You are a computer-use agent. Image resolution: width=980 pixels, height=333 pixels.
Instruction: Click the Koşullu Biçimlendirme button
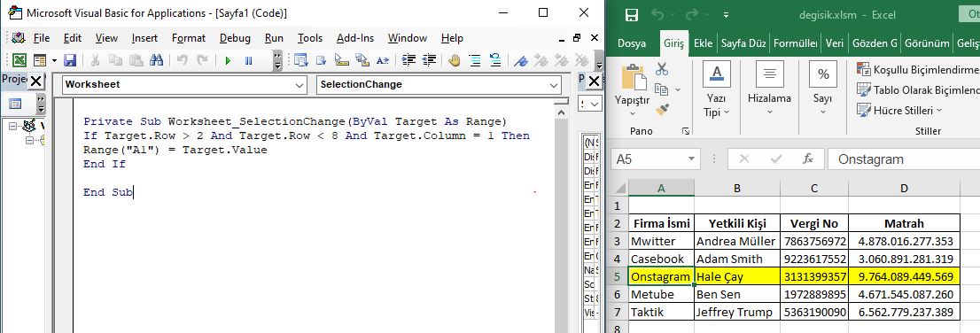pyautogui.click(x=917, y=69)
